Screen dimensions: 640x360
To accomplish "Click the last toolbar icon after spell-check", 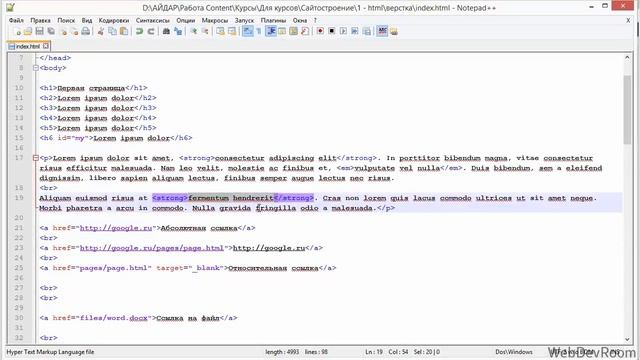I will tap(394, 31).
